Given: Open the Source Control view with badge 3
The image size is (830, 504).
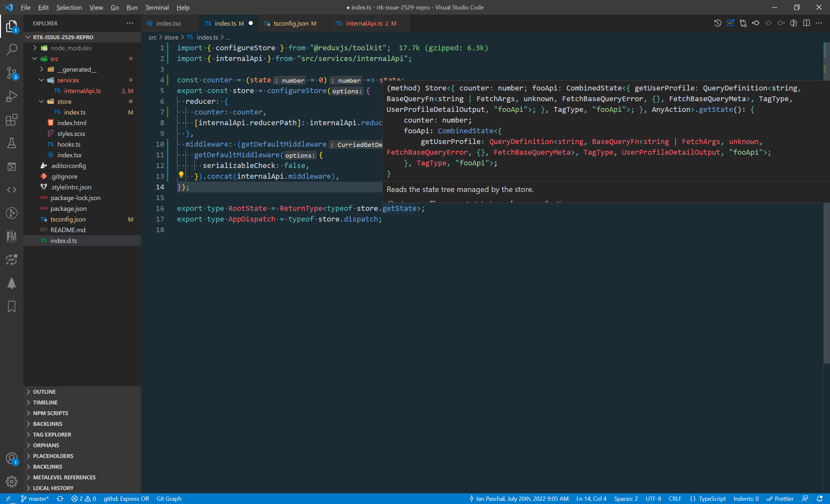Looking at the screenshot, I should (x=11, y=73).
